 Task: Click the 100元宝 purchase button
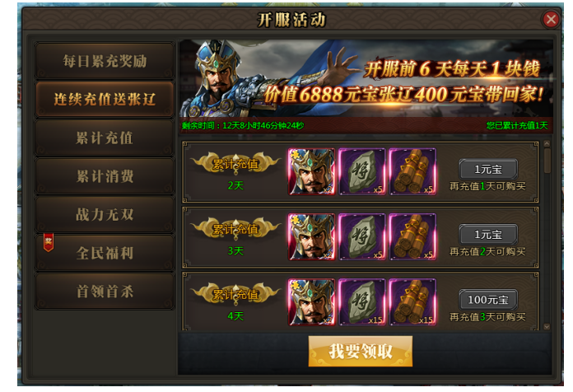488,300
